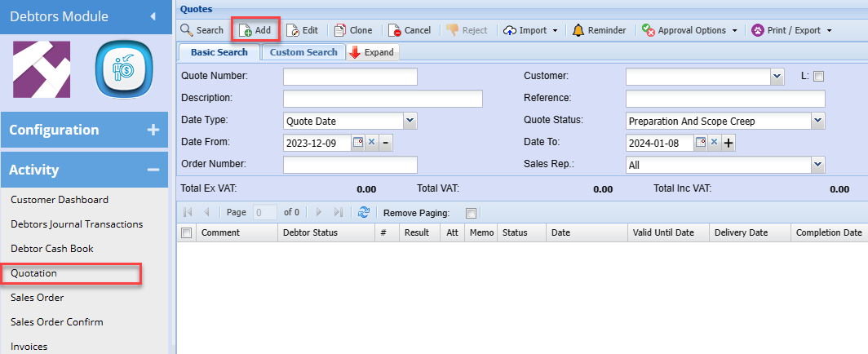The width and height of the screenshot is (868, 354).
Task: Click the Edit quote toolbar button
Action: pos(302,30)
